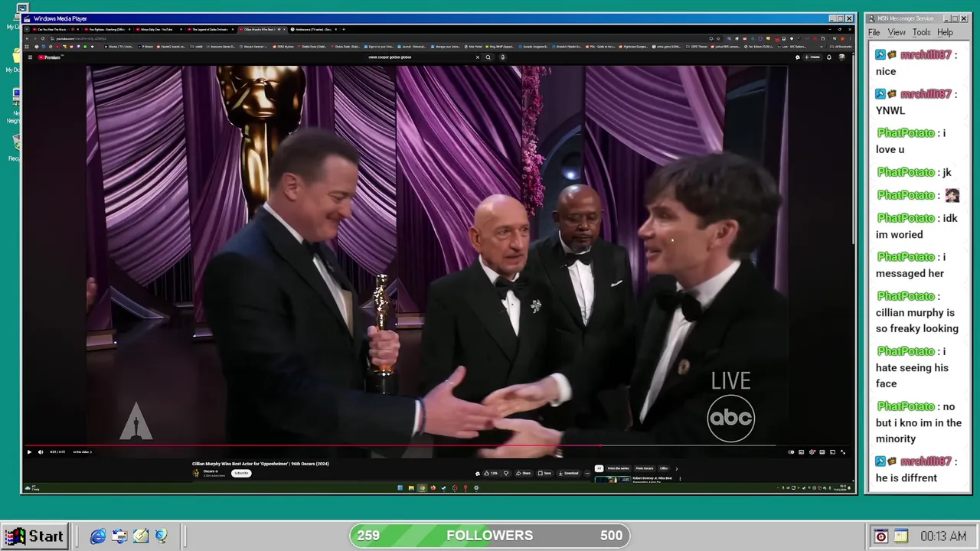Mute the video with the volume icon
Image resolution: width=980 pixels, height=551 pixels.
coord(41,452)
